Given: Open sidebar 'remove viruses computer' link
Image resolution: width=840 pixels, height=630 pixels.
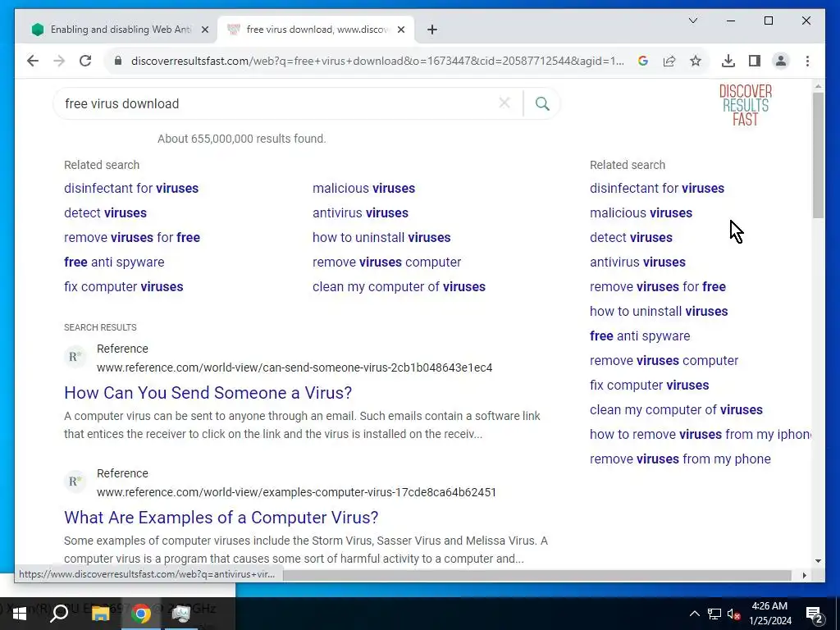Looking at the screenshot, I should coord(664,361).
